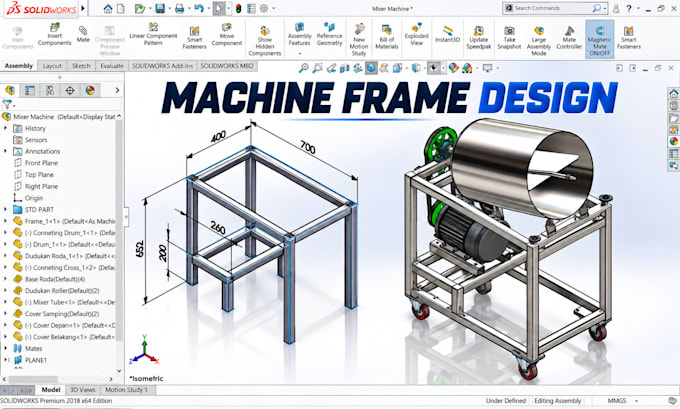Open FeatureManager Design Tree tab icon

10,90
